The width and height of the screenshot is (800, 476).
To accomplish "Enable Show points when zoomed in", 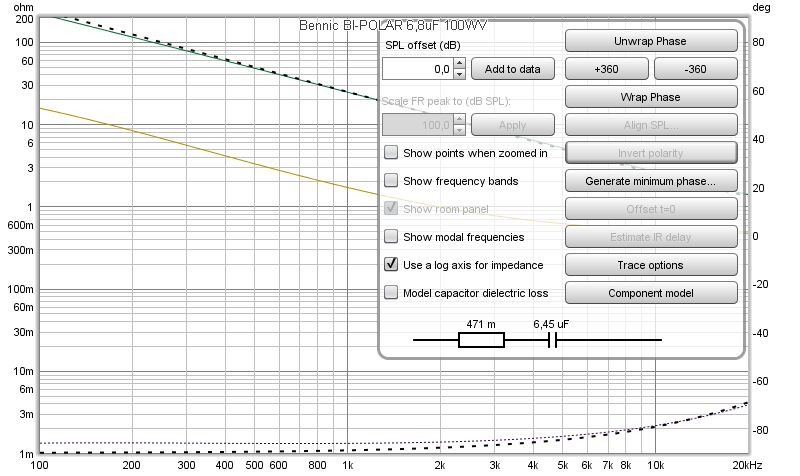I will (x=391, y=153).
